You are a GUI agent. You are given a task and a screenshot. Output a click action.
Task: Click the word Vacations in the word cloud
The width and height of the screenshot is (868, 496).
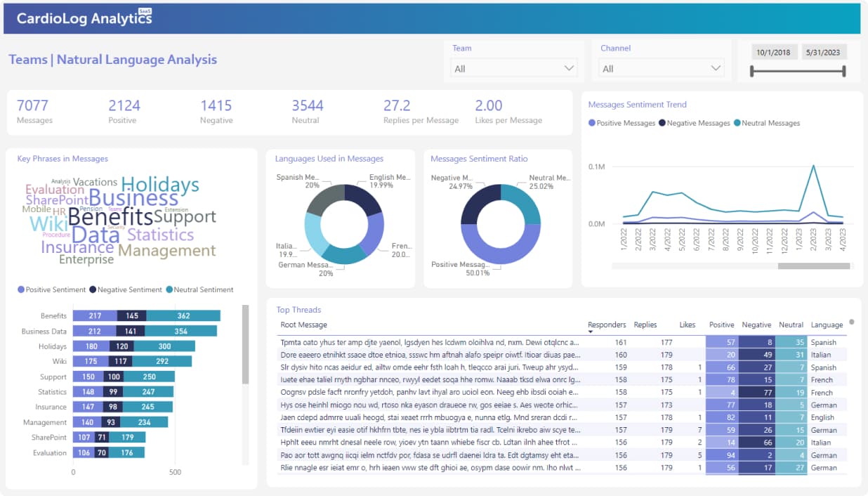click(95, 182)
